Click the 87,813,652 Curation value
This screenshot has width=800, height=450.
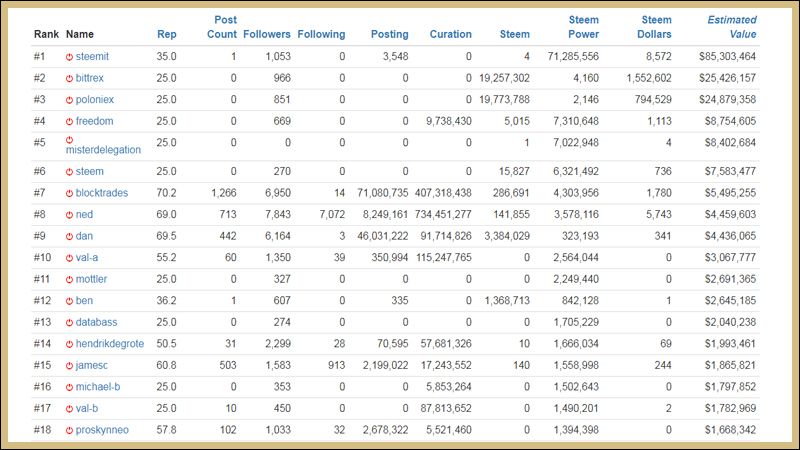(446, 408)
